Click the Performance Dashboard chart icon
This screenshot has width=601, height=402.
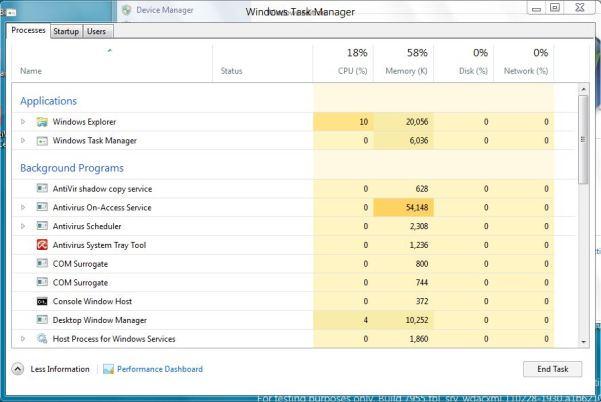tap(108, 369)
